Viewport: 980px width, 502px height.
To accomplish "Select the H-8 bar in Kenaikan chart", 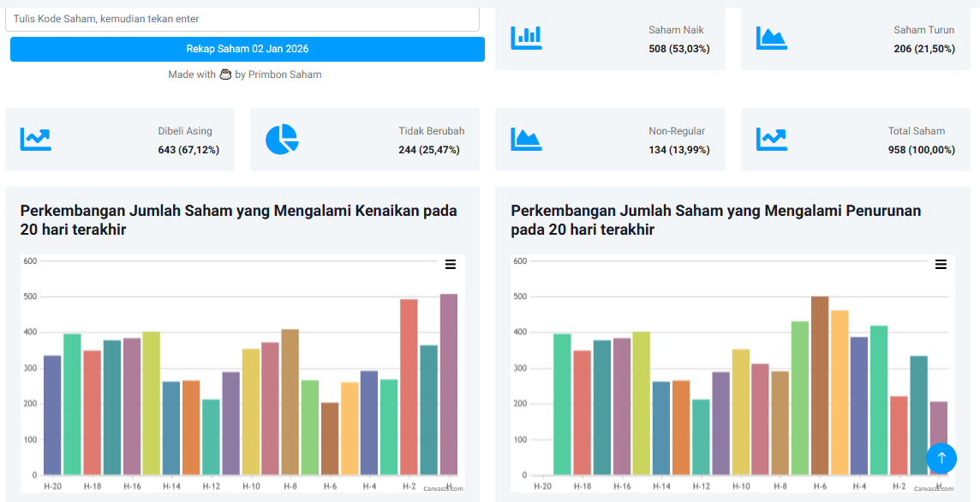I will (290, 402).
